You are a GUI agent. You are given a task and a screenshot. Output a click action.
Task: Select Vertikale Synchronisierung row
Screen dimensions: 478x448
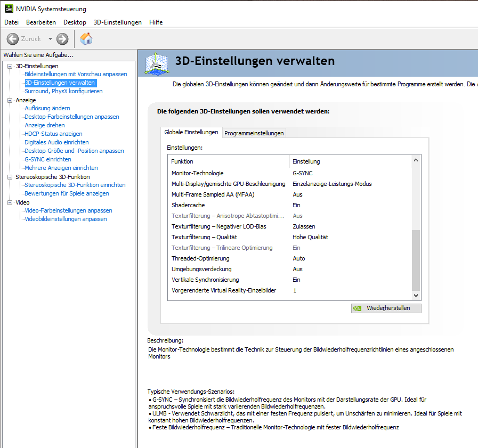(289, 280)
